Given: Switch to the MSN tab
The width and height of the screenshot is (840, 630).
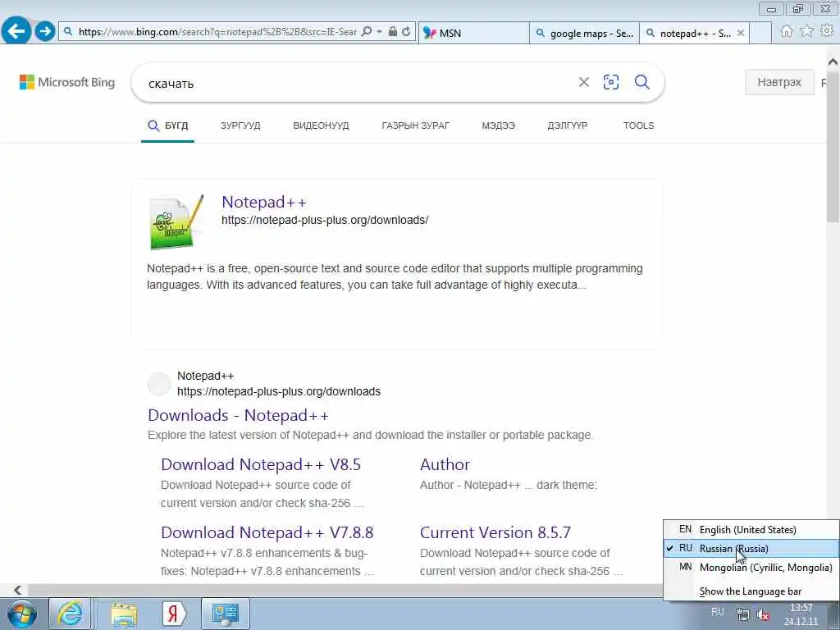Looking at the screenshot, I should [x=473, y=33].
